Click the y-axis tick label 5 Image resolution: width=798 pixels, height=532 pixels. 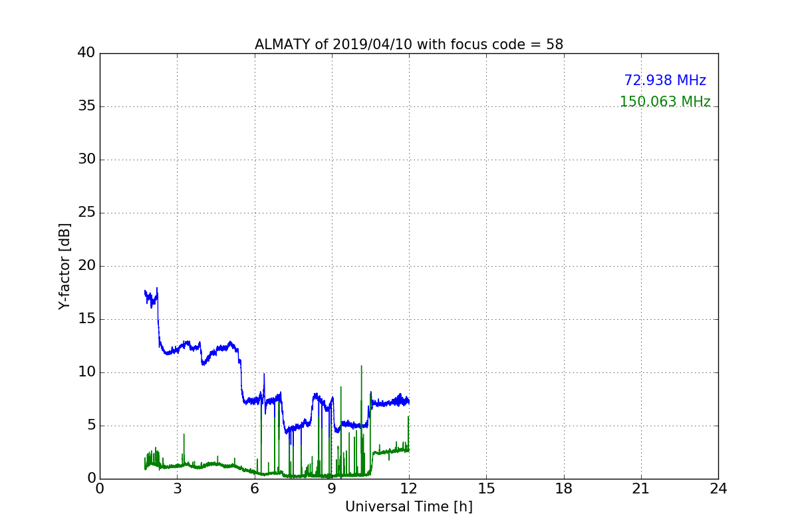tap(90, 426)
